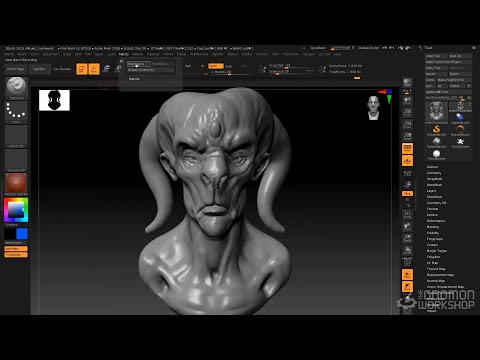
Task: Expand the Deformation subpalette
Action: 436,221
